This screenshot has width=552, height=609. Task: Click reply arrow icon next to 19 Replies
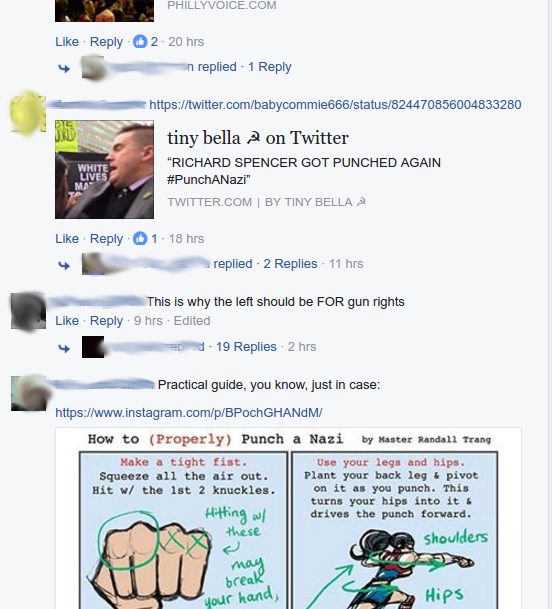pos(64,348)
